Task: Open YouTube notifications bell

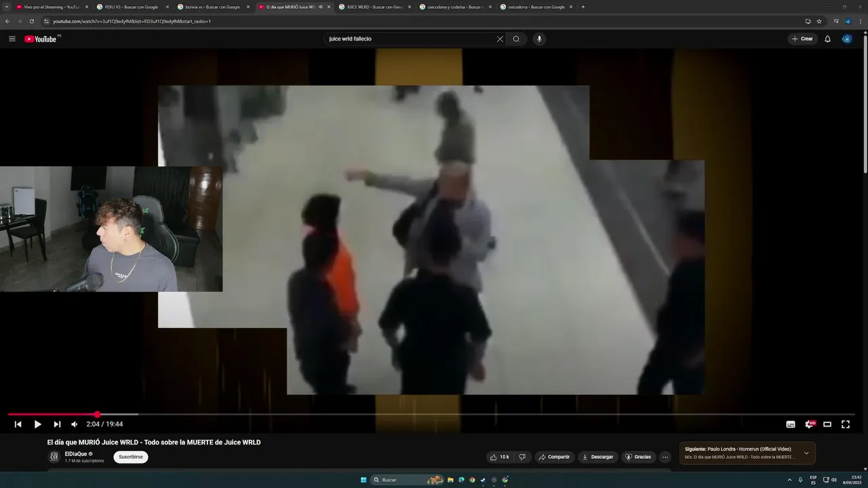Action: (x=827, y=39)
